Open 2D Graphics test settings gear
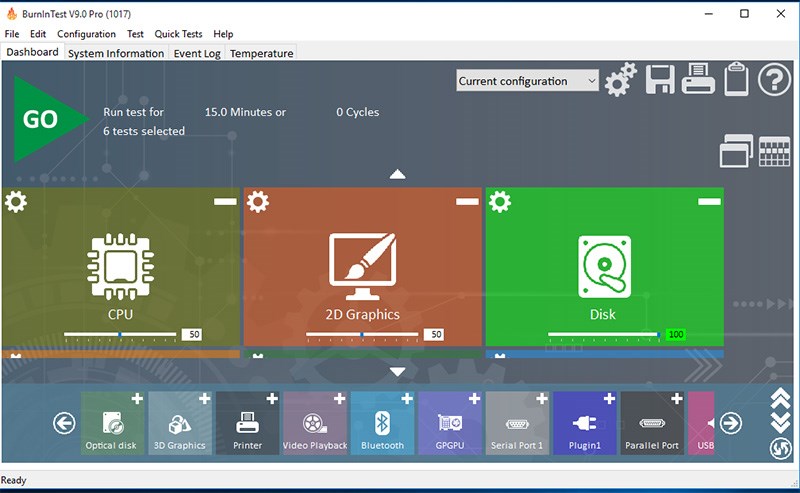The width and height of the screenshot is (800, 493). pos(258,202)
